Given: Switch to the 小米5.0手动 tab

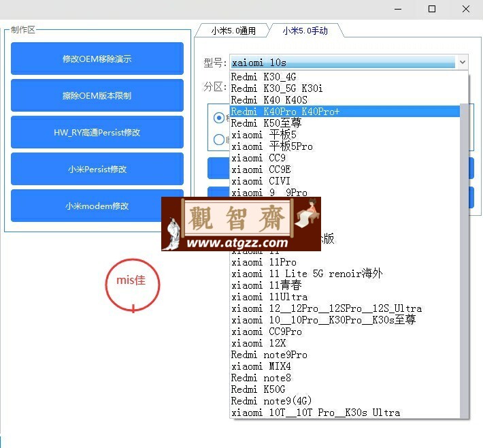Looking at the screenshot, I should 305,31.
